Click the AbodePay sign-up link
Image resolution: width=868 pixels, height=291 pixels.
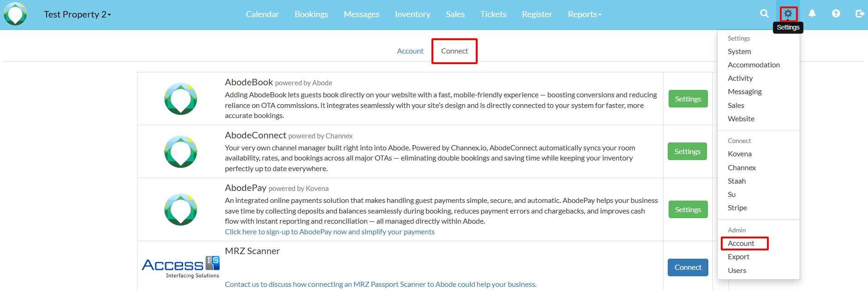[329, 232]
